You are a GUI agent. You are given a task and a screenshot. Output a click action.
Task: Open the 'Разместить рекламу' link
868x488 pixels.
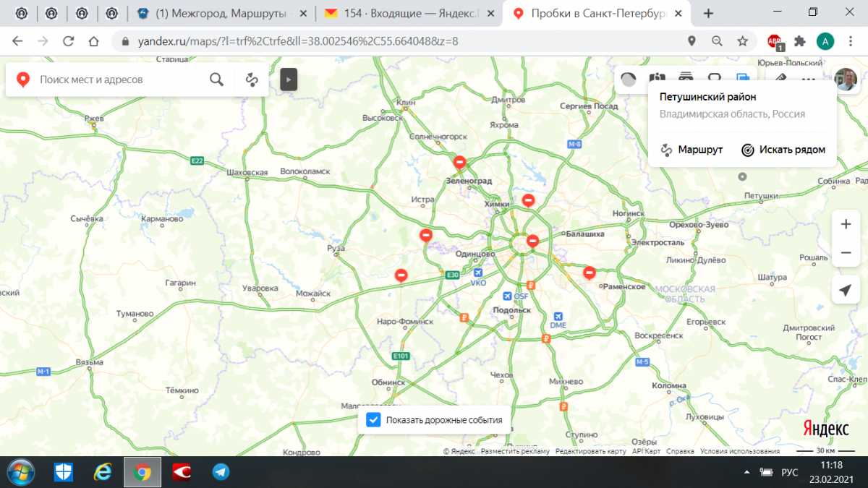click(515, 451)
